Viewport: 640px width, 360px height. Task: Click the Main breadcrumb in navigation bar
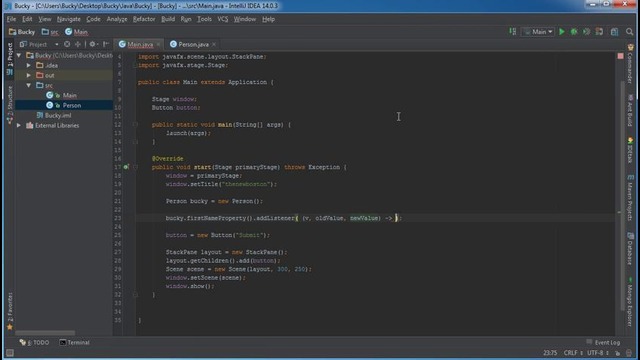click(x=76, y=32)
